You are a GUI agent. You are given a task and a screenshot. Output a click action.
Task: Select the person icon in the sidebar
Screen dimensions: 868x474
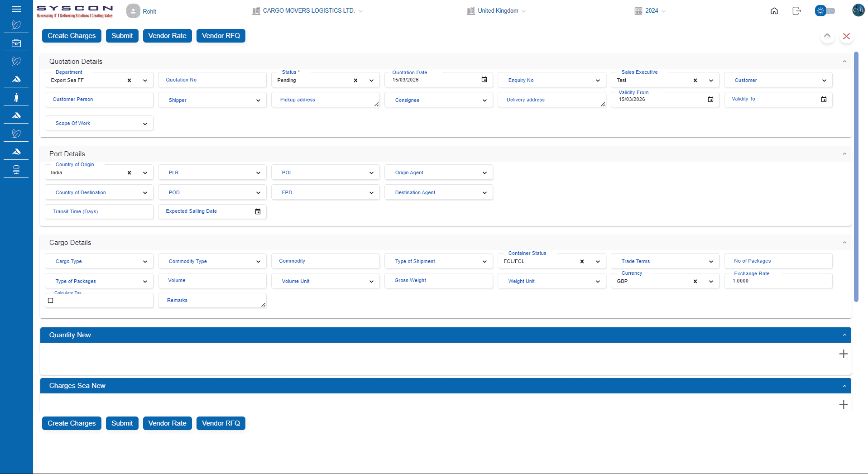click(x=16, y=97)
